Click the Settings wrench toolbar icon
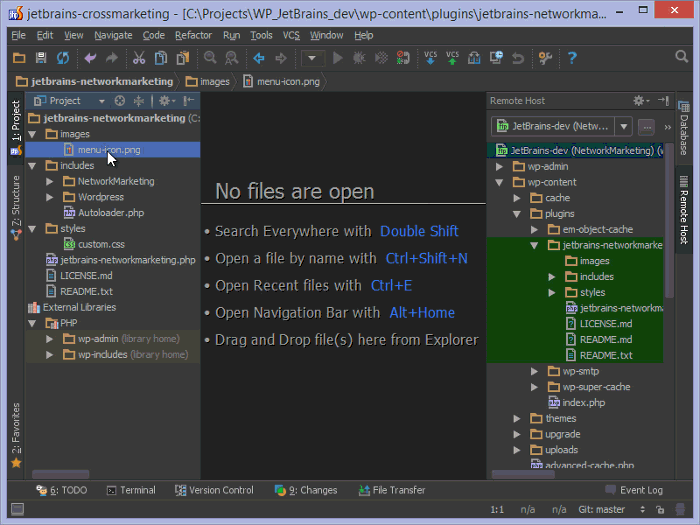700x525 pixels. (x=545, y=58)
